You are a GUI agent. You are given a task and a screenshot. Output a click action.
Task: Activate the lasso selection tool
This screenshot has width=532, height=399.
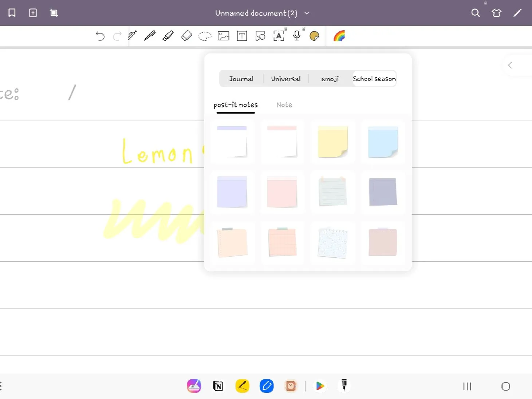tap(205, 36)
